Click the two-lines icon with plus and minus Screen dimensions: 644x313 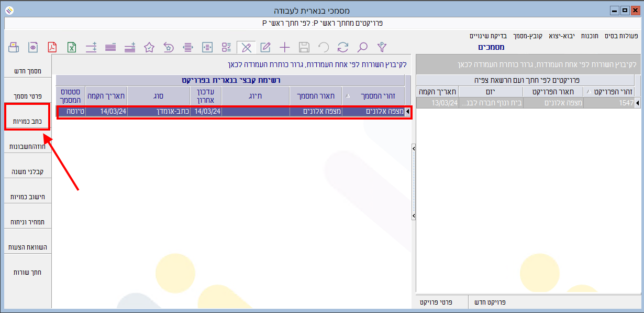(x=91, y=47)
